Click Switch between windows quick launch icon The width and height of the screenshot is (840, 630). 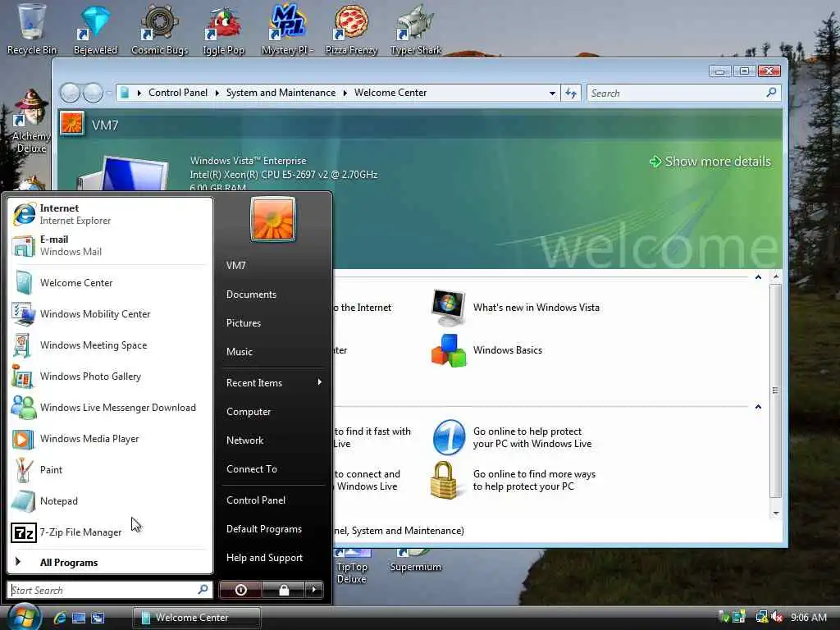98,618
